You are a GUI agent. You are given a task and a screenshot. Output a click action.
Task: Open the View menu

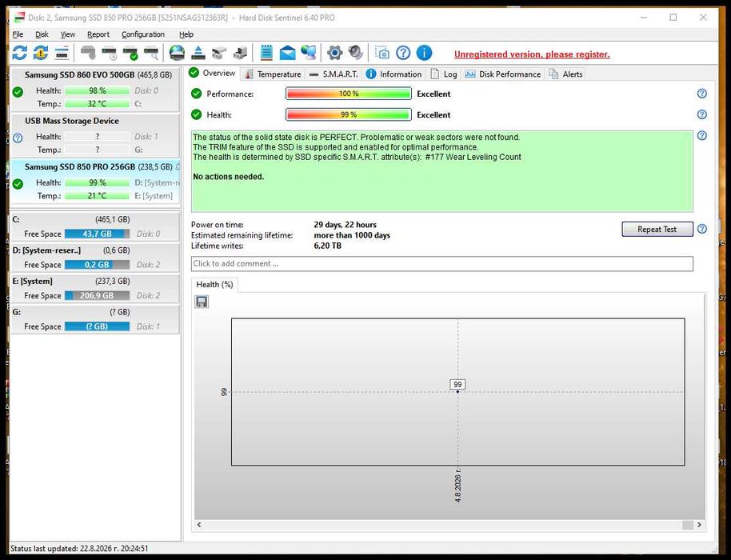(x=68, y=34)
